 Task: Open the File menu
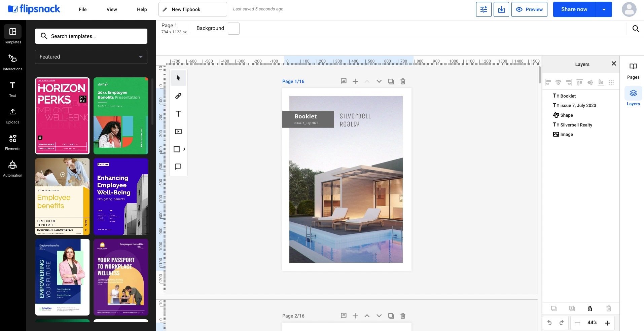(83, 9)
